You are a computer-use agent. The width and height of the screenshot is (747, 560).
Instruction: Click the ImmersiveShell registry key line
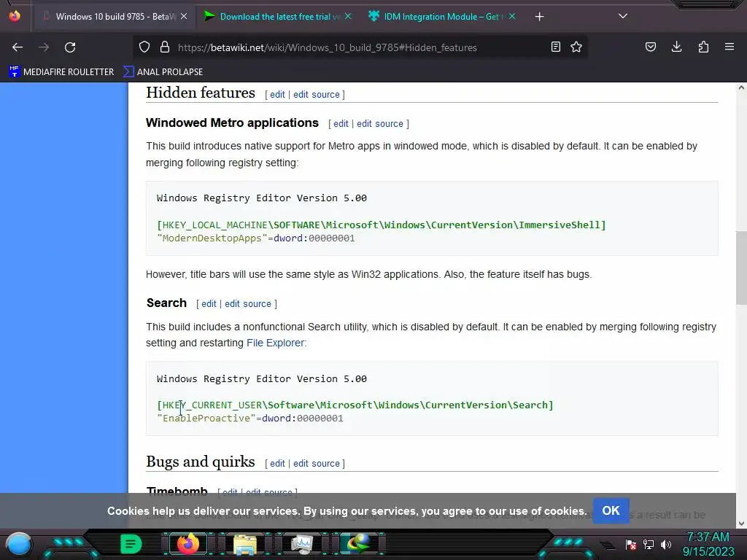point(381,225)
